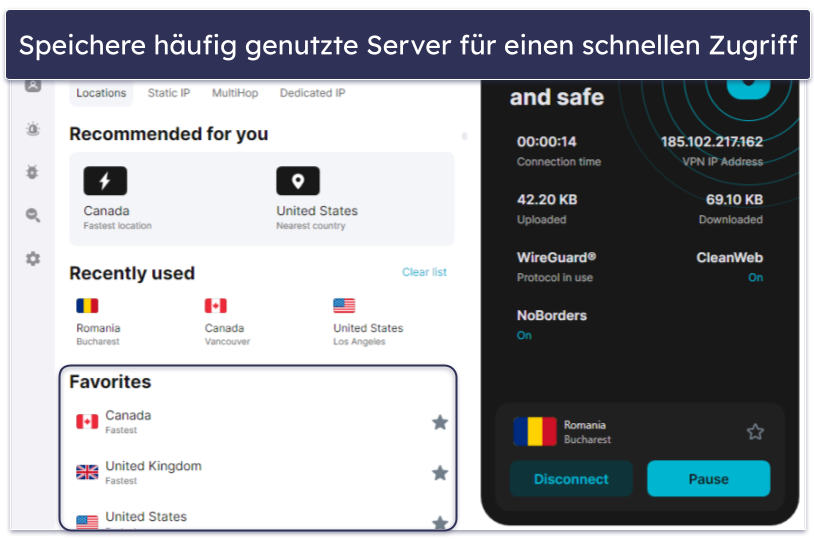Click the Canada flag in Favorites
This screenshot has width=814, height=539.
[87, 422]
